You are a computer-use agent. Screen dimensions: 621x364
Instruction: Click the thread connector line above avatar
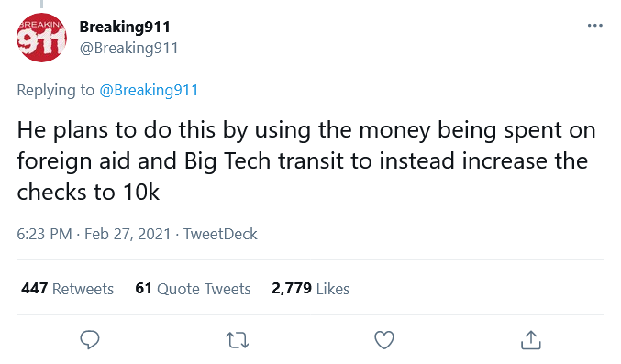[x=41, y=4]
